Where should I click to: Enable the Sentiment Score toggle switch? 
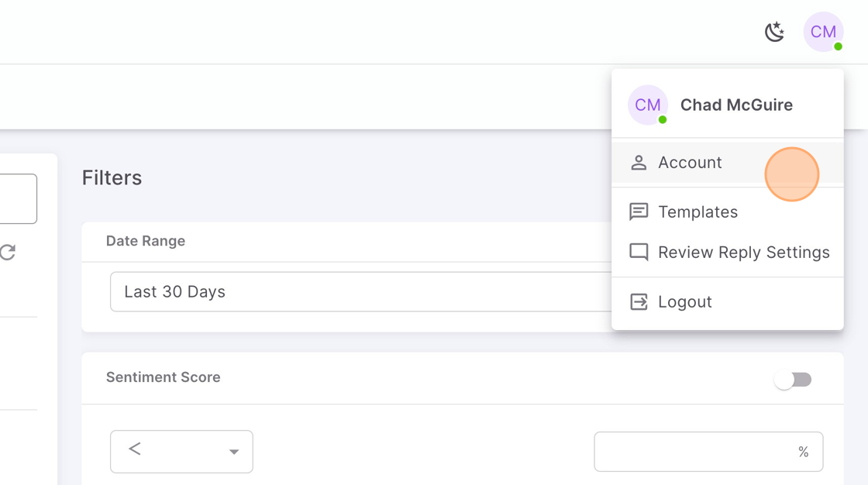[793, 380]
